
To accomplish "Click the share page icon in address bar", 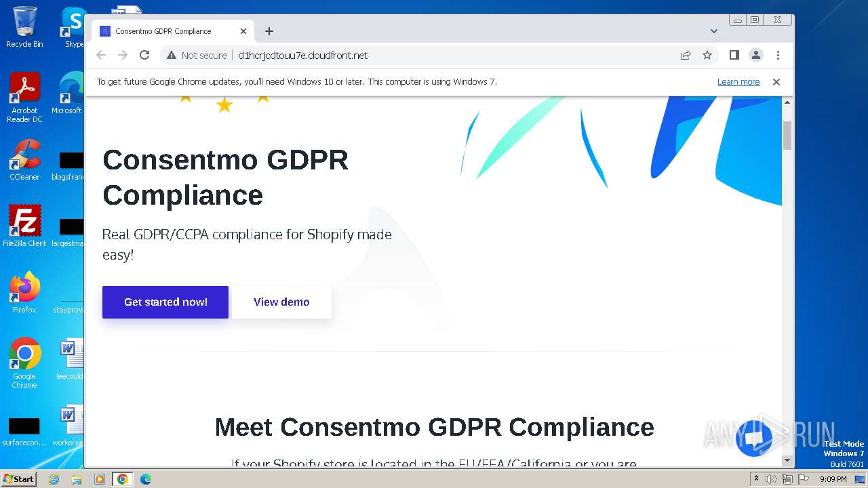I will [686, 56].
